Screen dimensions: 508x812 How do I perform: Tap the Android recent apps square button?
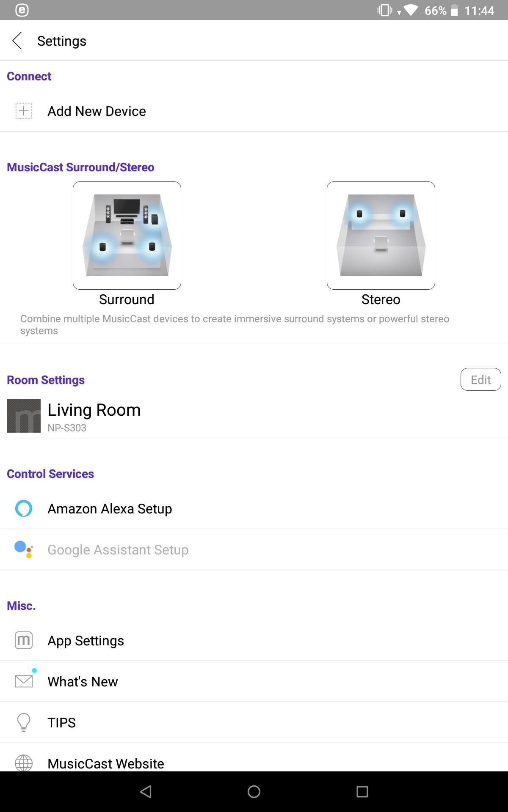[362, 792]
